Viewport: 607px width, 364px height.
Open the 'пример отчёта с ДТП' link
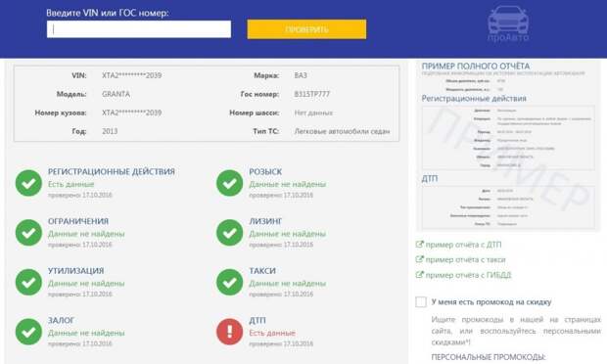[x=463, y=245]
